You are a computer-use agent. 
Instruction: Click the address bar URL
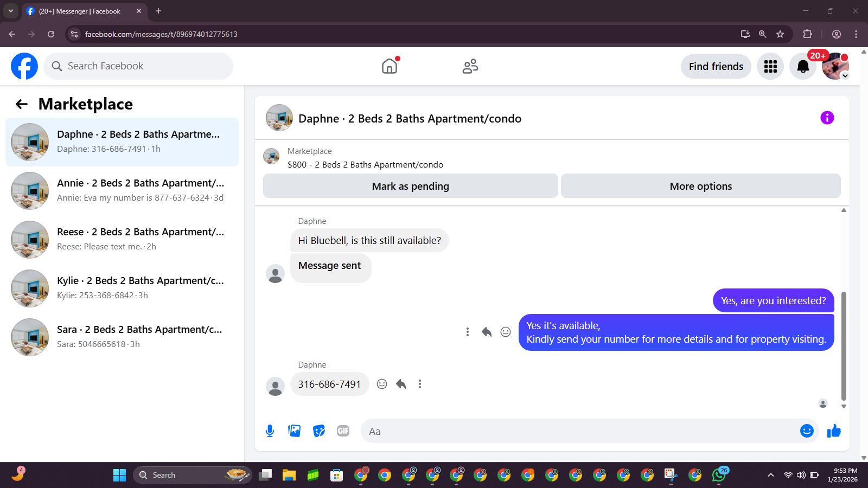(161, 34)
